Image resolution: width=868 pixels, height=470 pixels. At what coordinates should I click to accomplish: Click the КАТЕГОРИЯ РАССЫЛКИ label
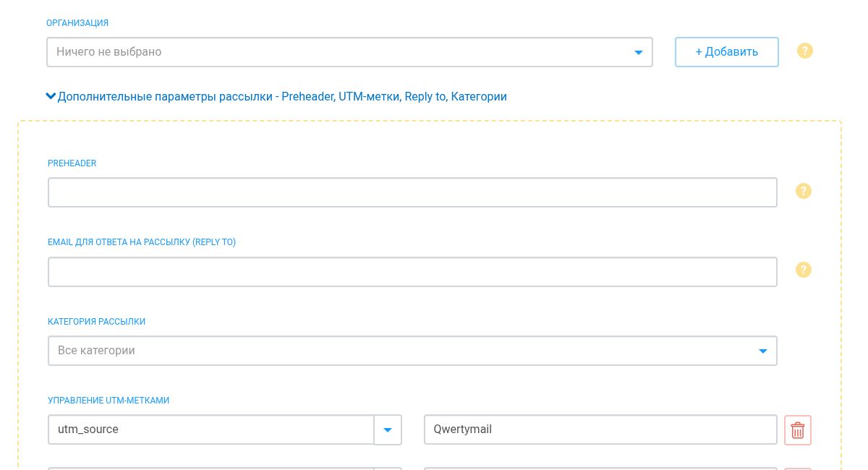(x=97, y=322)
